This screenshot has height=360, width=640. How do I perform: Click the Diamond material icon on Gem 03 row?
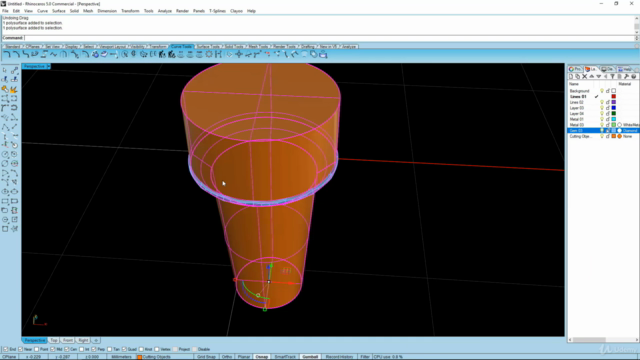[620, 131]
